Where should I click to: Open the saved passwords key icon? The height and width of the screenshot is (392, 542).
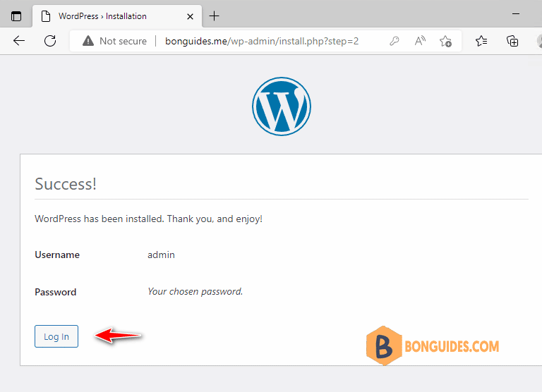[394, 41]
